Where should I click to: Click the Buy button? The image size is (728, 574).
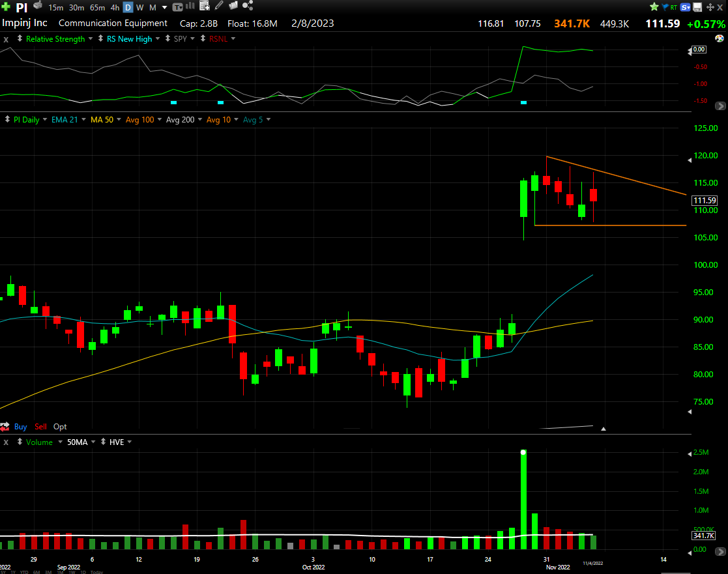tap(20, 427)
